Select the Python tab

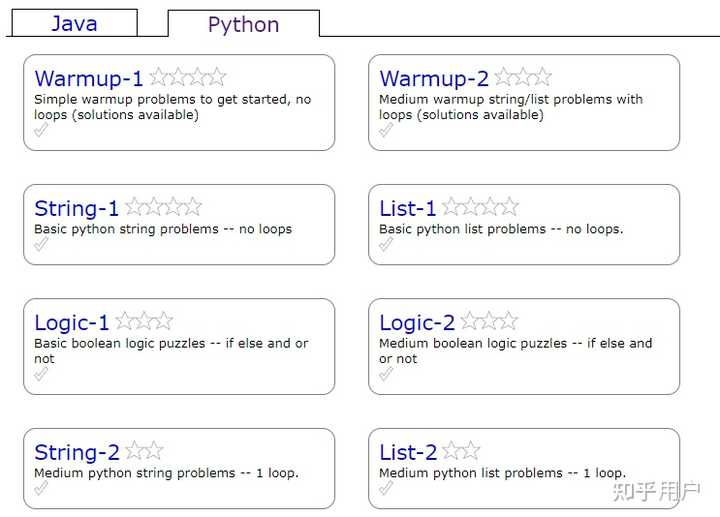pos(243,25)
